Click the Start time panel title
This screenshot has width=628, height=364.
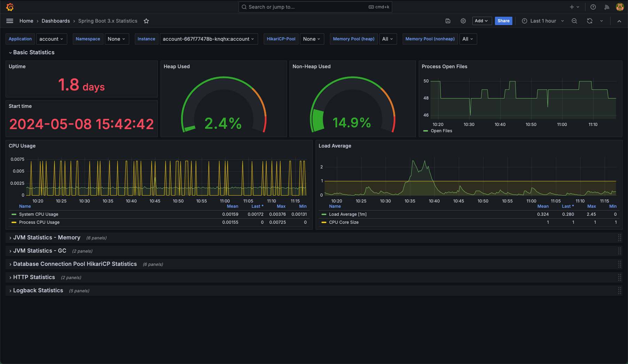point(20,106)
